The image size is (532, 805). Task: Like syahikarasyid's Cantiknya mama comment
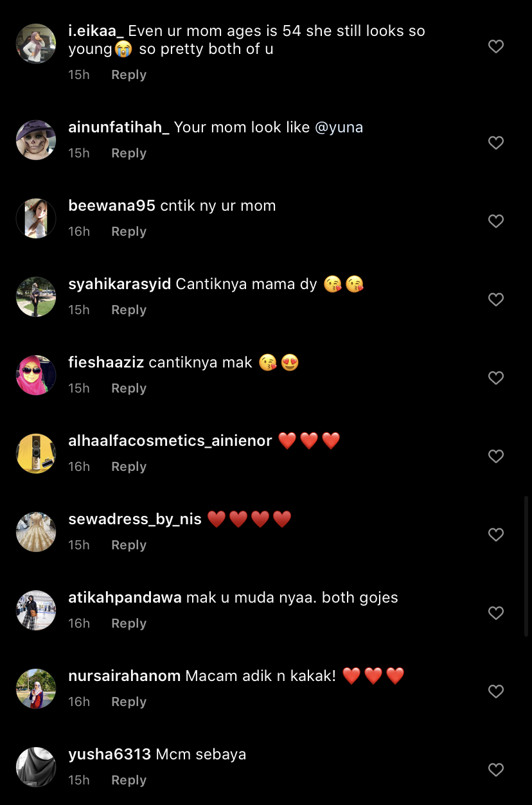tap(496, 299)
